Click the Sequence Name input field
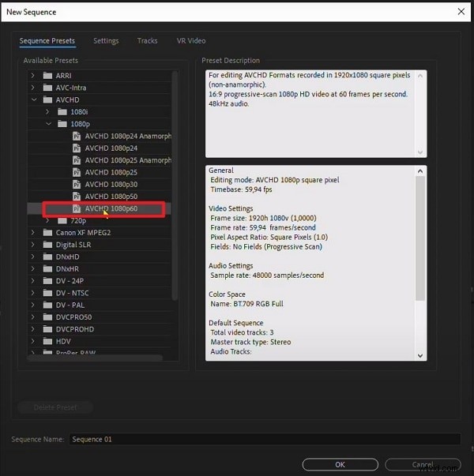This screenshot has width=474, height=476. point(265,439)
